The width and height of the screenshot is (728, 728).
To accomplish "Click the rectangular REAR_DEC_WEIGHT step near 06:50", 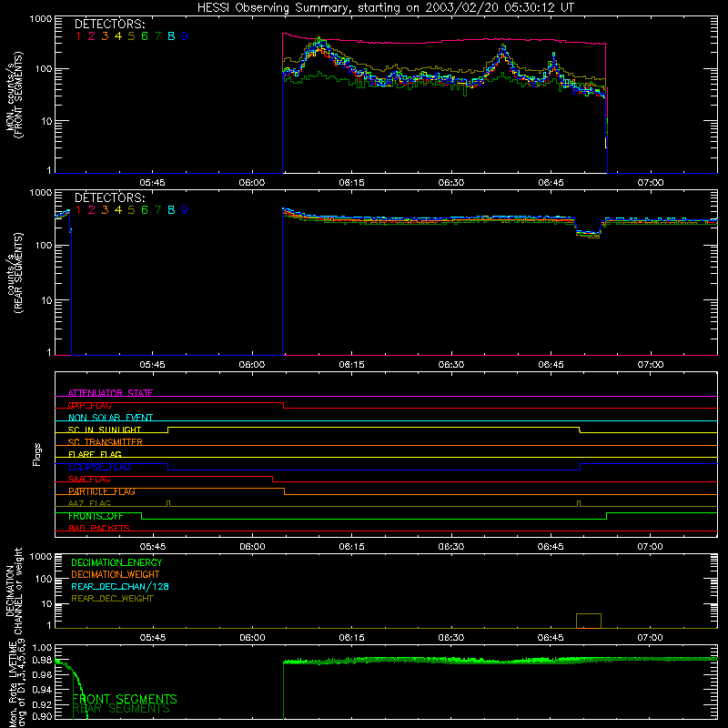I will pos(588,621).
